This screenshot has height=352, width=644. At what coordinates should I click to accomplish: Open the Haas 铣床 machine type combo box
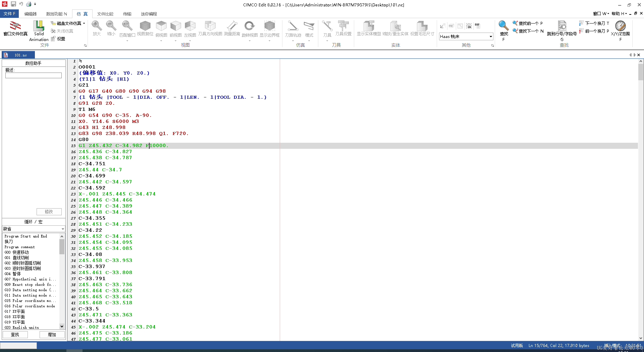pyautogui.click(x=466, y=36)
